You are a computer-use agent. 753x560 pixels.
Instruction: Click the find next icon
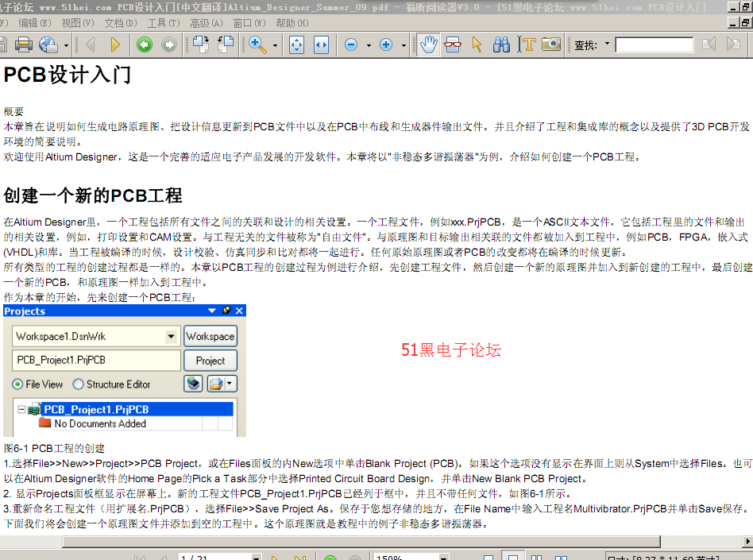(x=733, y=44)
